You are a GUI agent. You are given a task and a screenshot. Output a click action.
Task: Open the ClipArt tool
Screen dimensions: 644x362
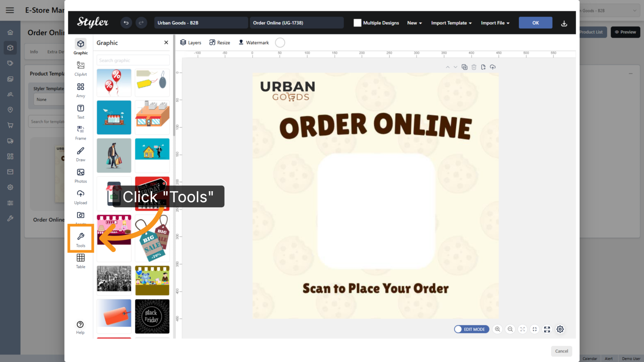click(x=80, y=68)
